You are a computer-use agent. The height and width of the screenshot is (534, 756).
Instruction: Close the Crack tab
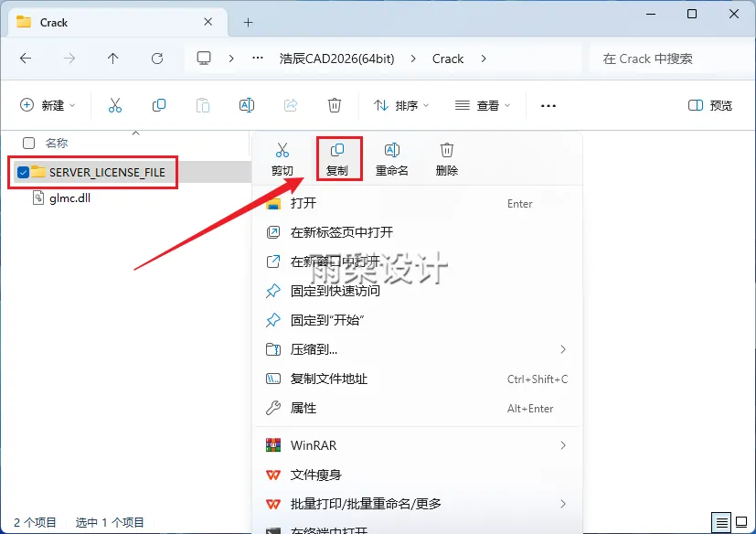(208, 22)
